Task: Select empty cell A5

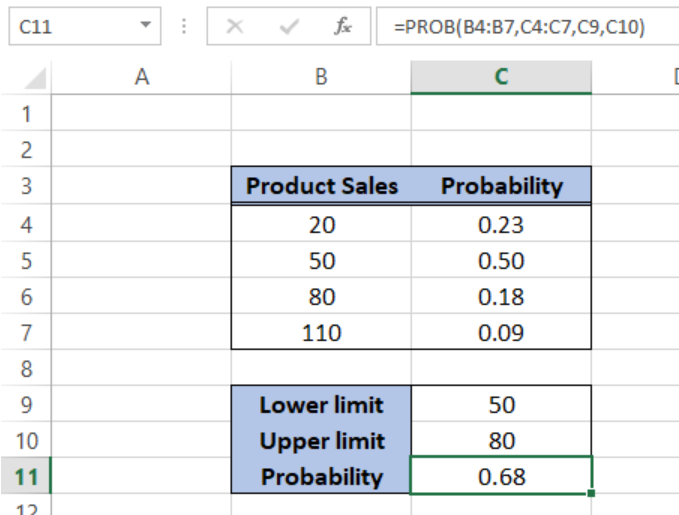Action: pos(142,260)
